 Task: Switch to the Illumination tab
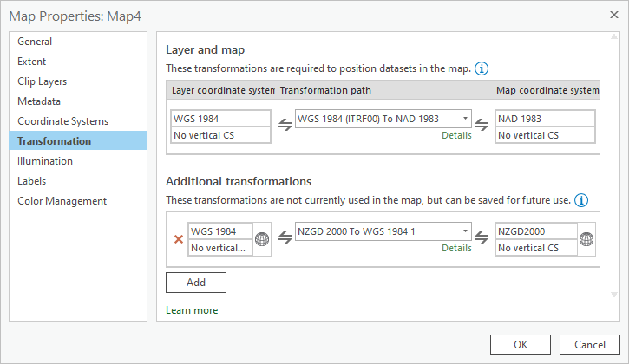[x=45, y=161]
